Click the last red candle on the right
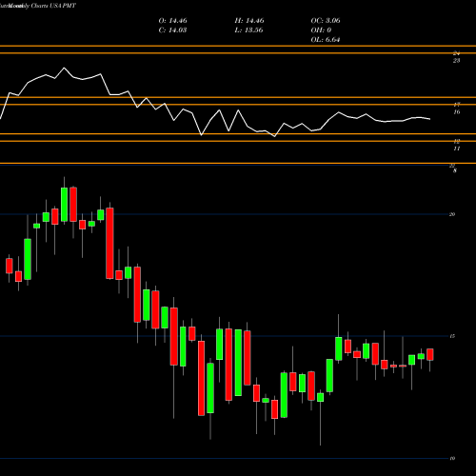 point(430,354)
